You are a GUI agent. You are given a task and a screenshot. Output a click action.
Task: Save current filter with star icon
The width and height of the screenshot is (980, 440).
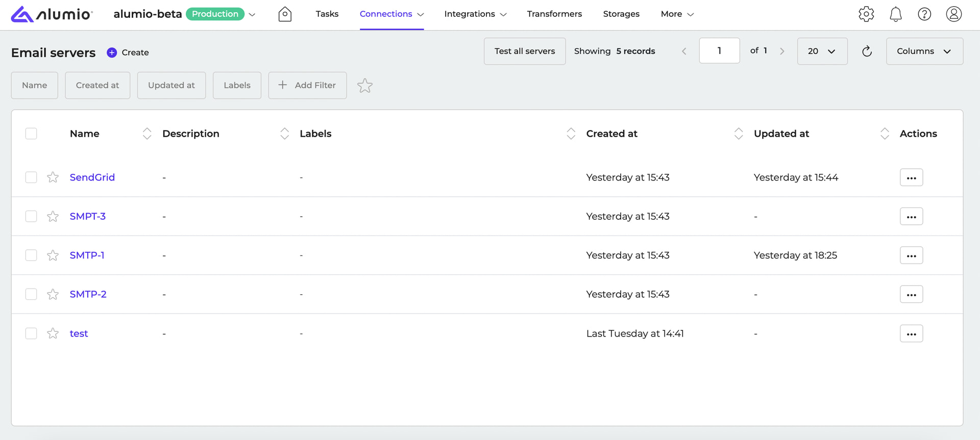tap(364, 86)
